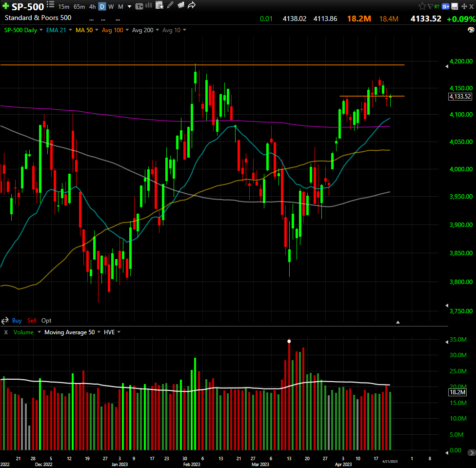Click the Avg 100 indicator label
Image resolution: width=476 pixels, height=468 pixels.
[112, 30]
